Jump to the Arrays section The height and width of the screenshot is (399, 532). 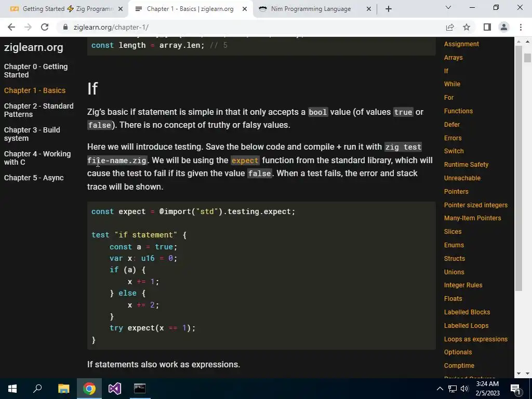coord(453,58)
